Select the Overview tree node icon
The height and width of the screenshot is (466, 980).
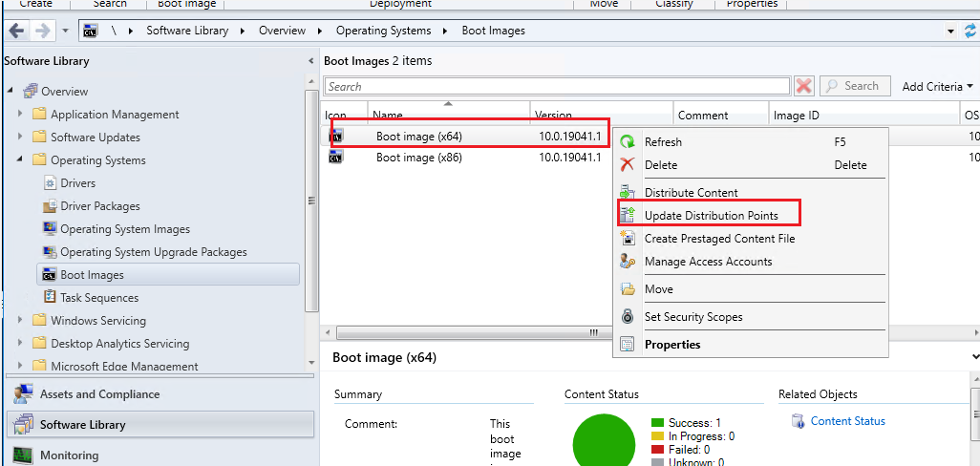point(30,92)
